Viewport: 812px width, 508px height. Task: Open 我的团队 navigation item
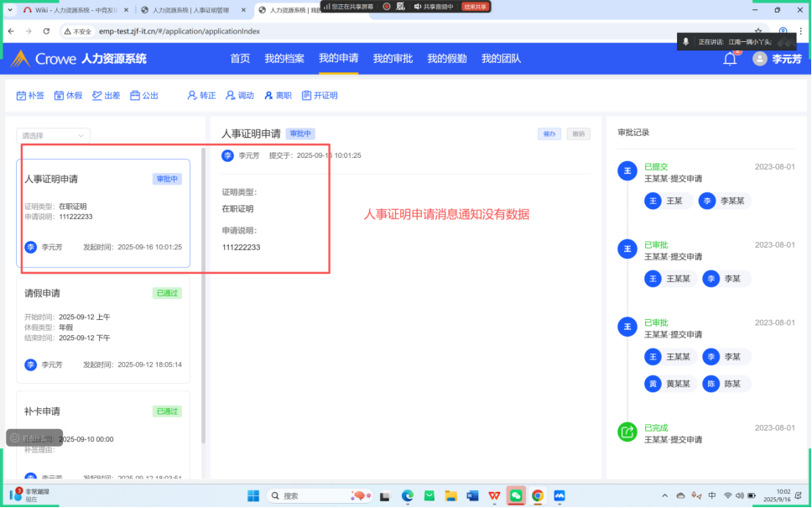click(x=501, y=59)
